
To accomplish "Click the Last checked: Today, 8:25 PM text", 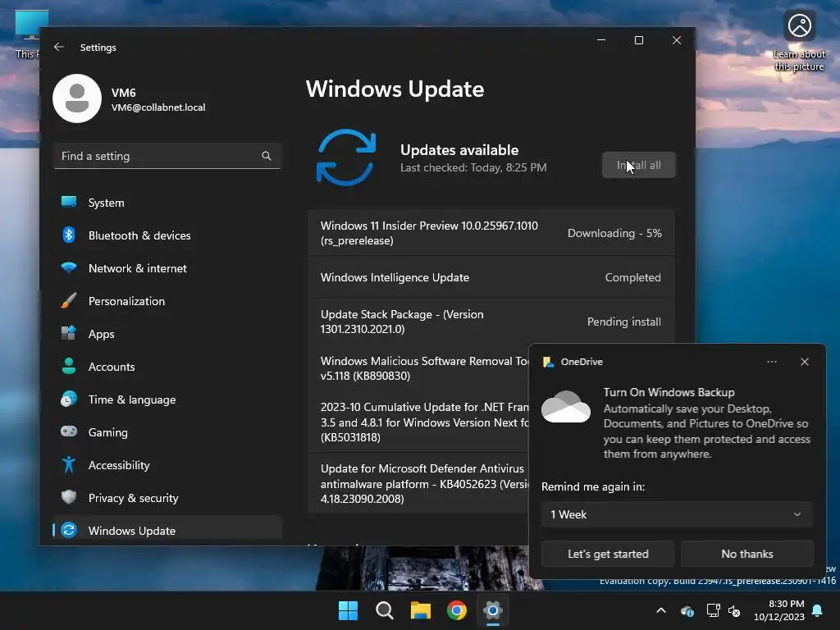I will coord(473,167).
